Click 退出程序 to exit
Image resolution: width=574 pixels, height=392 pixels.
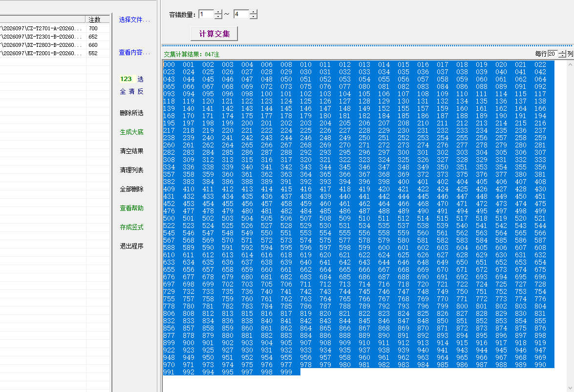(131, 246)
